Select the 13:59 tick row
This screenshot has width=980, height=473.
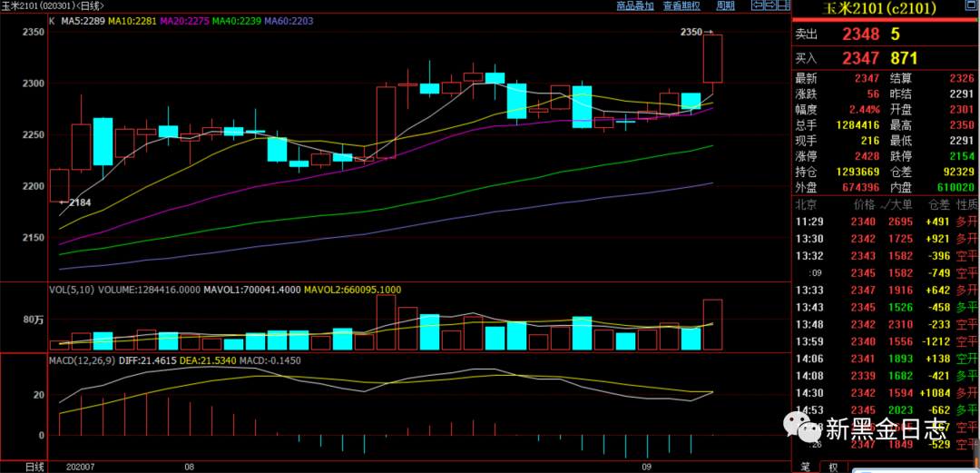click(x=885, y=341)
